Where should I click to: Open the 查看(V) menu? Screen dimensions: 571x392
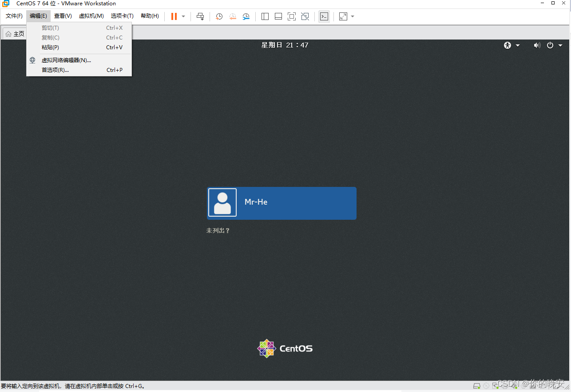[63, 16]
